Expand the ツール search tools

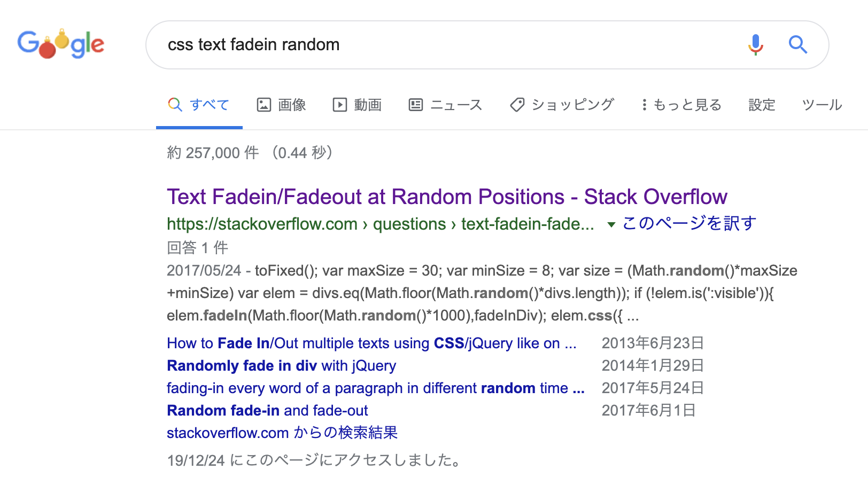coord(821,105)
